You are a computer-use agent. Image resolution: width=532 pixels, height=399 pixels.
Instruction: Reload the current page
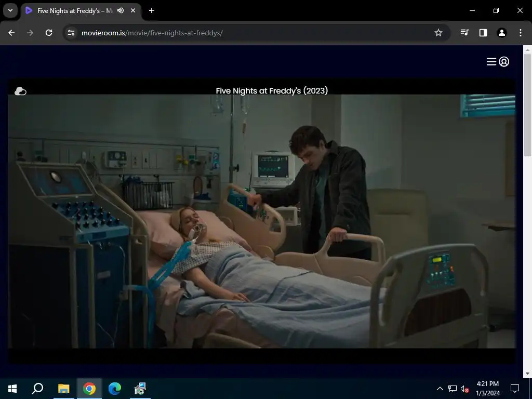49,33
